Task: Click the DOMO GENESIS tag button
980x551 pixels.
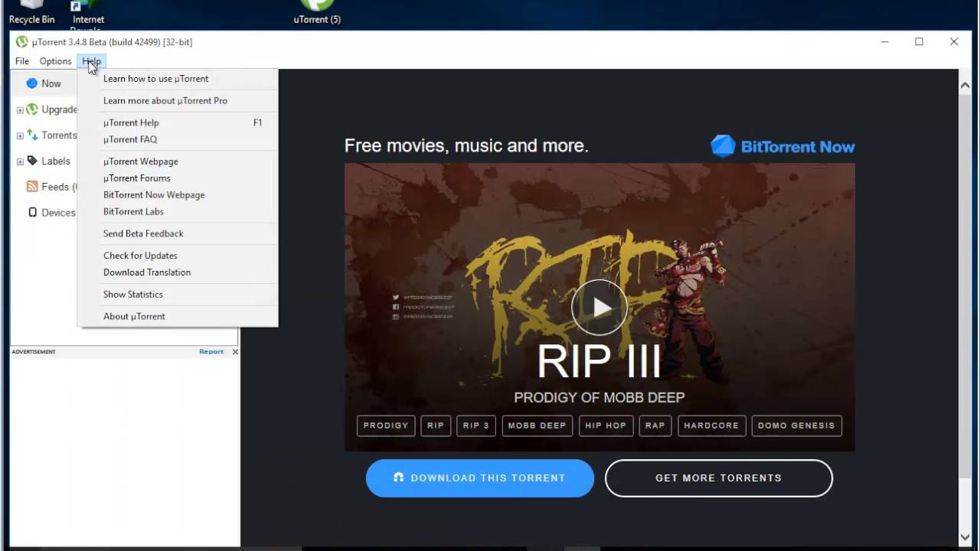Action: [x=797, y=425]
